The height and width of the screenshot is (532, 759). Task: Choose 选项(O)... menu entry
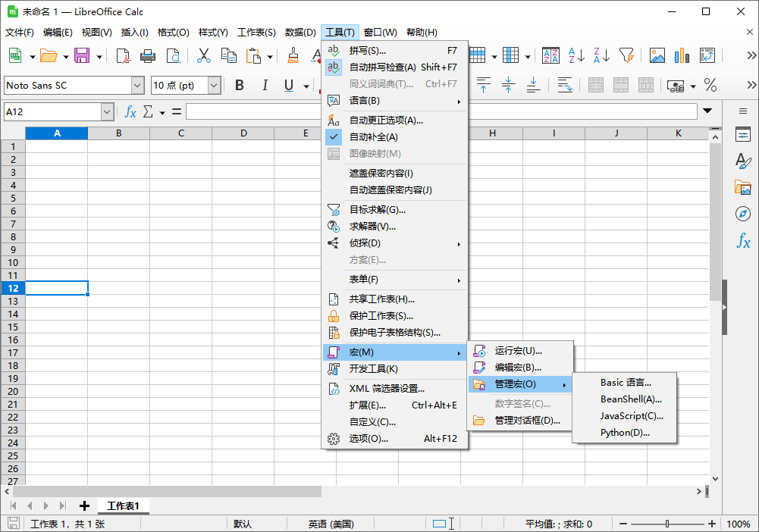(x=395, y=439)
